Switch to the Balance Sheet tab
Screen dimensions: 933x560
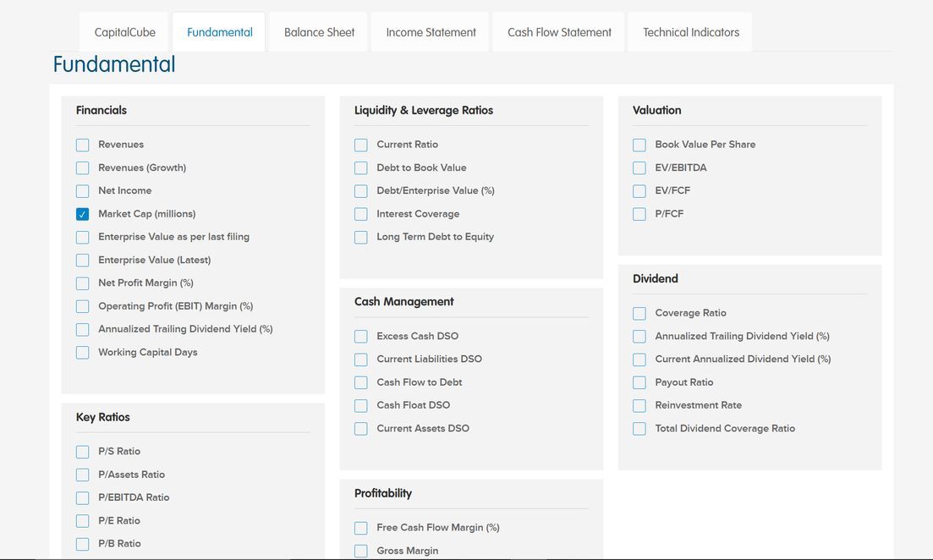(319, 32)
